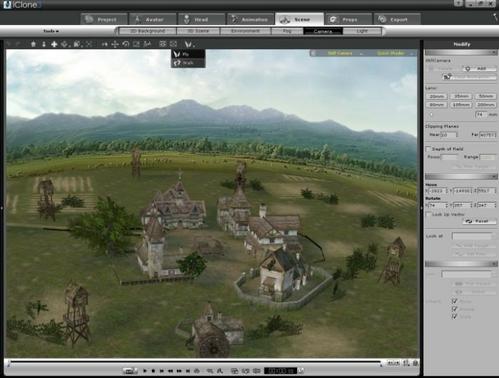Open the Look at dropdown field
Image resolution: width=499 pixels, height=378 pixels.
click(x=473, y=236)
